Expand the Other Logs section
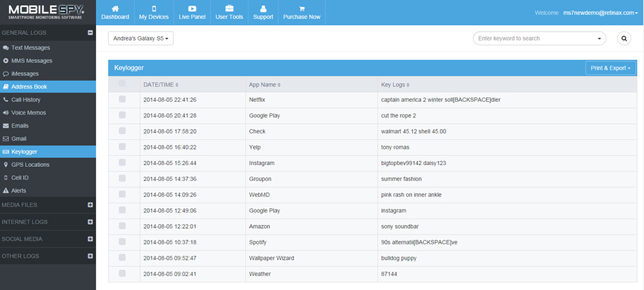644x290 pixels. 90,256
